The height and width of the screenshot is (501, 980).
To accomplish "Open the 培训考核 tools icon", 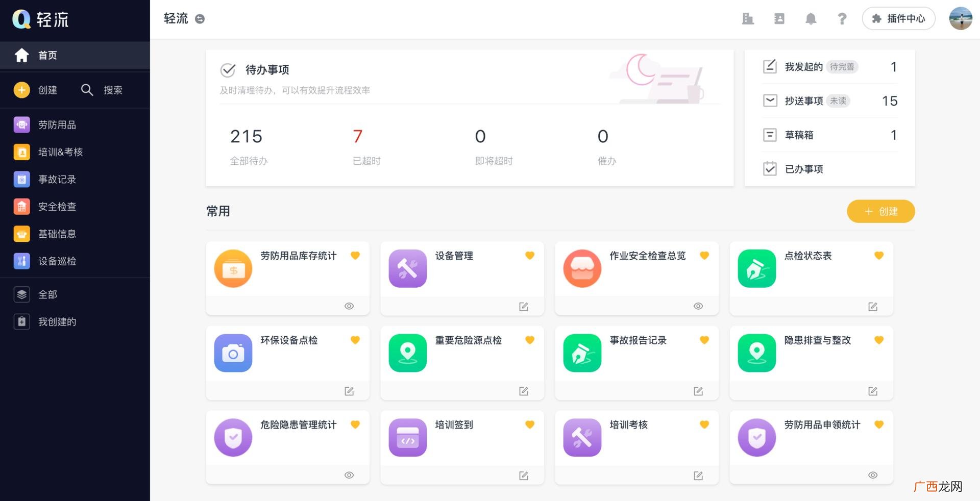I will [582, 438].
